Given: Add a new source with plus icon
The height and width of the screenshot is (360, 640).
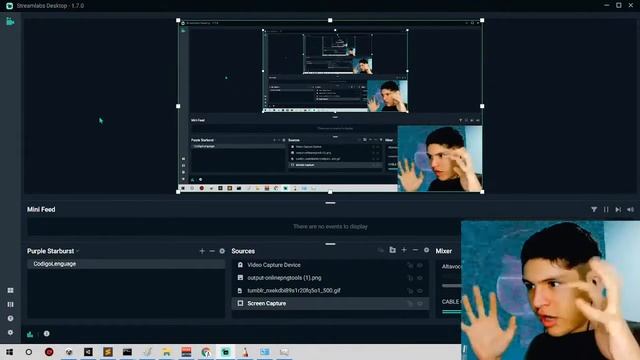Looking at the screenshot, I should [404, 250].
